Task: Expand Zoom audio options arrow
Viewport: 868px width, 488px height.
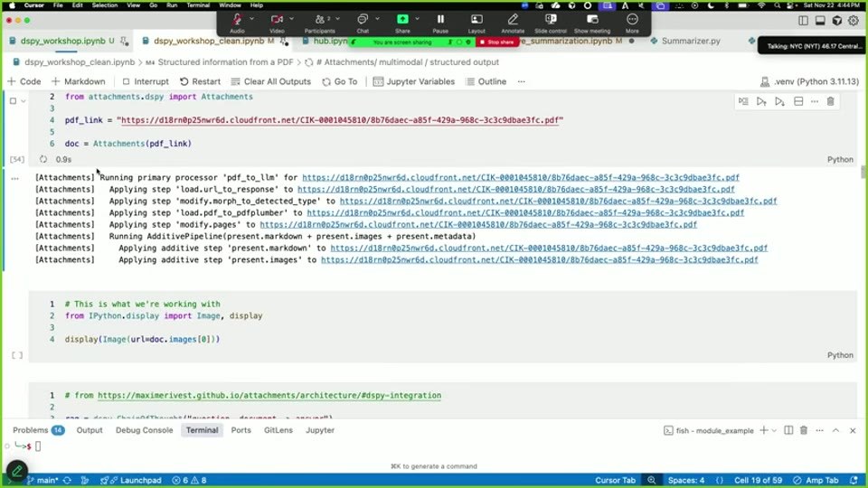Action: [x=252, y=19]
